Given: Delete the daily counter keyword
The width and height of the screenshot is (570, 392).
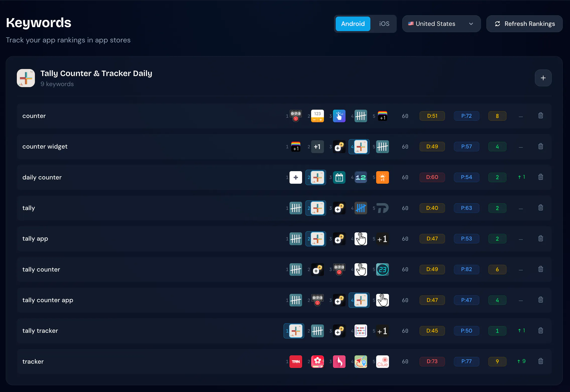Looking at the screenshot, I should click(x=541, y=177).
